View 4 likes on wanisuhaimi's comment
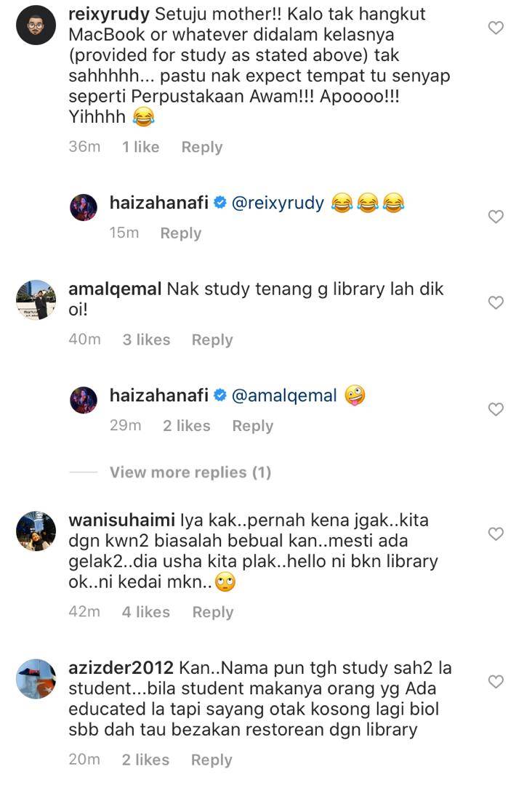Viewport: 532px width, 785px height. (145, 612)
